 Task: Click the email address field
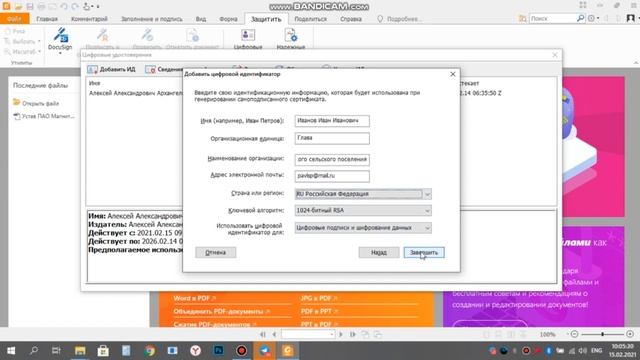tap(332, 176)
